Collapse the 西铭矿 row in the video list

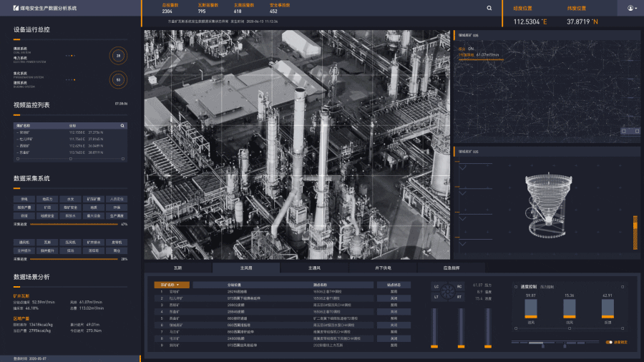pyautogui.click(x=17, y=146)
